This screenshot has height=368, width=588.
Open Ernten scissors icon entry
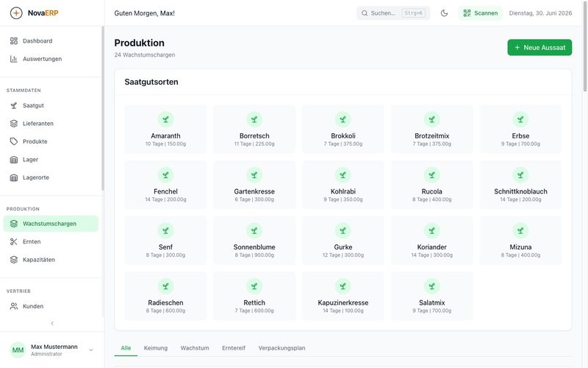coord(14,242)
